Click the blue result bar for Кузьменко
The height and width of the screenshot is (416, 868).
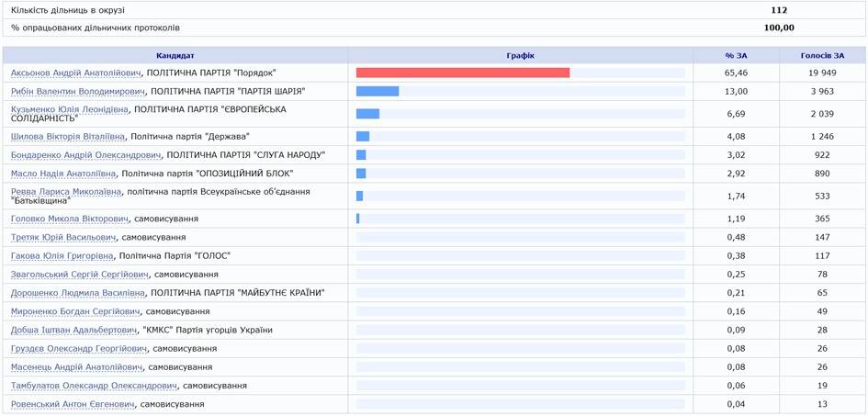[x=367, y=114]
